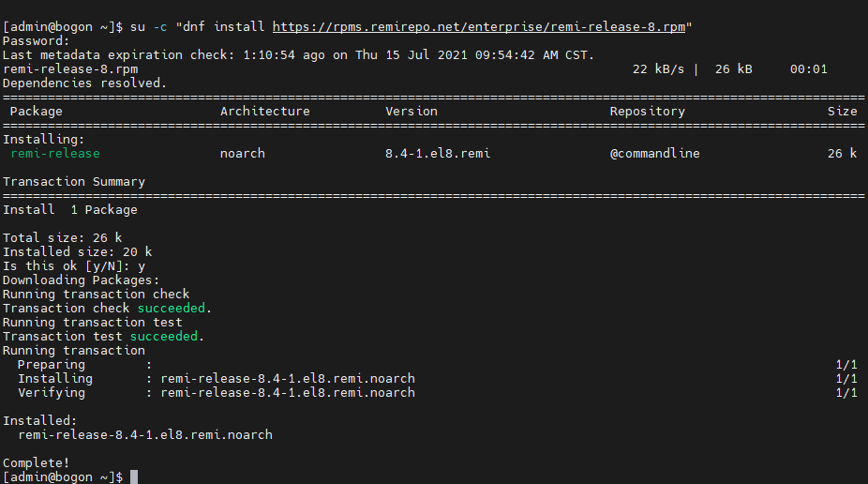The image size is (868, 484).
Task: Click the @commandline repository value
Action: [x=654, y=154]
